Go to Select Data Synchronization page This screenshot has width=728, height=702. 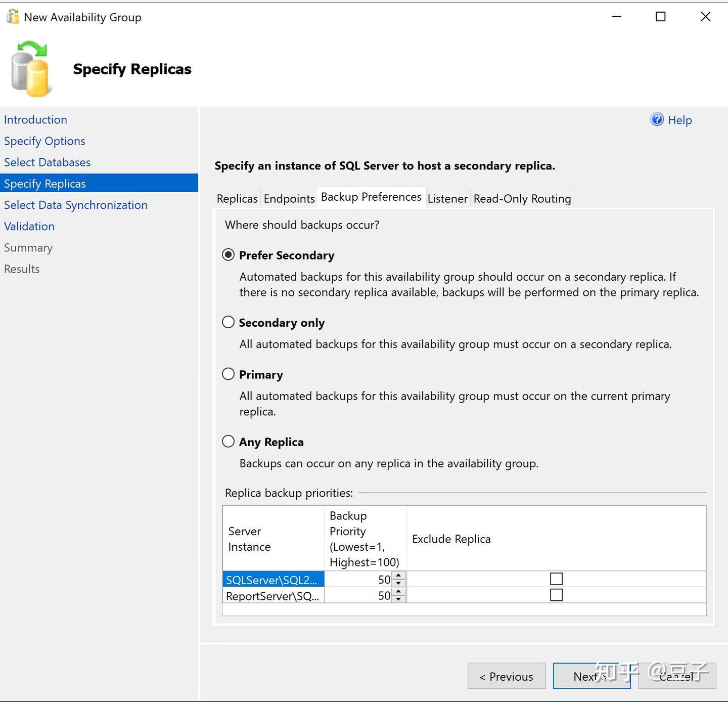[x=76, y=205]
